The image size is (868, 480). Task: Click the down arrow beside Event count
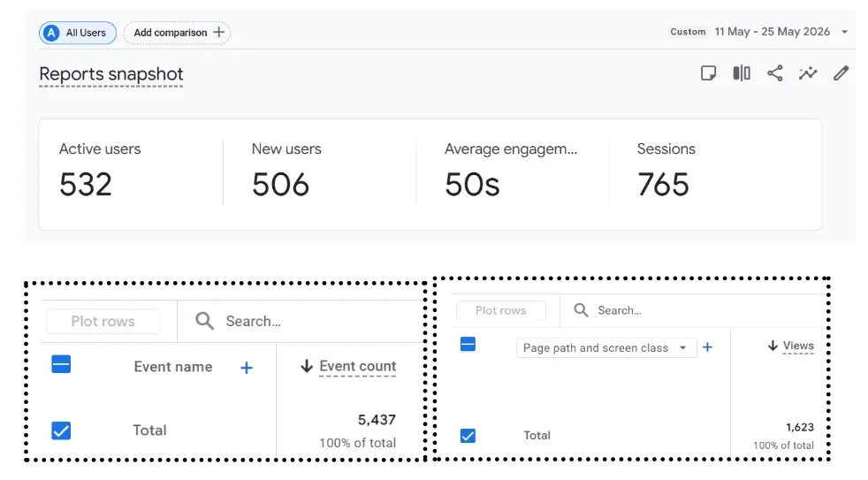pos(307,366)
